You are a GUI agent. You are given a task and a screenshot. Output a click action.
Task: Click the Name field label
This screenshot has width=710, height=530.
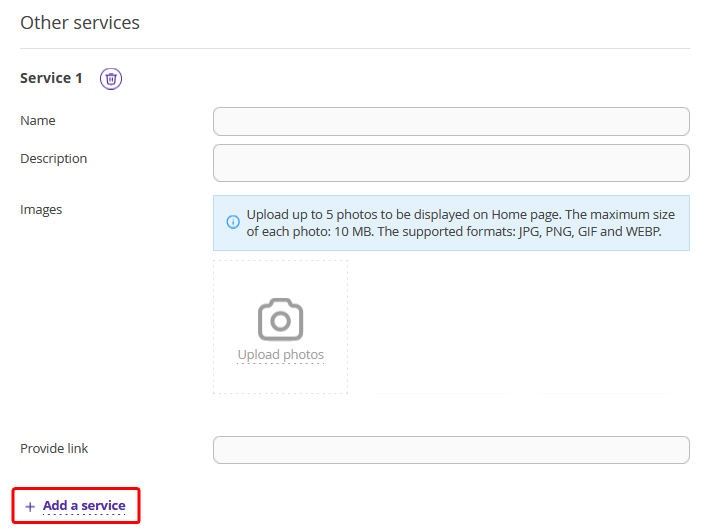pos(38,120)
